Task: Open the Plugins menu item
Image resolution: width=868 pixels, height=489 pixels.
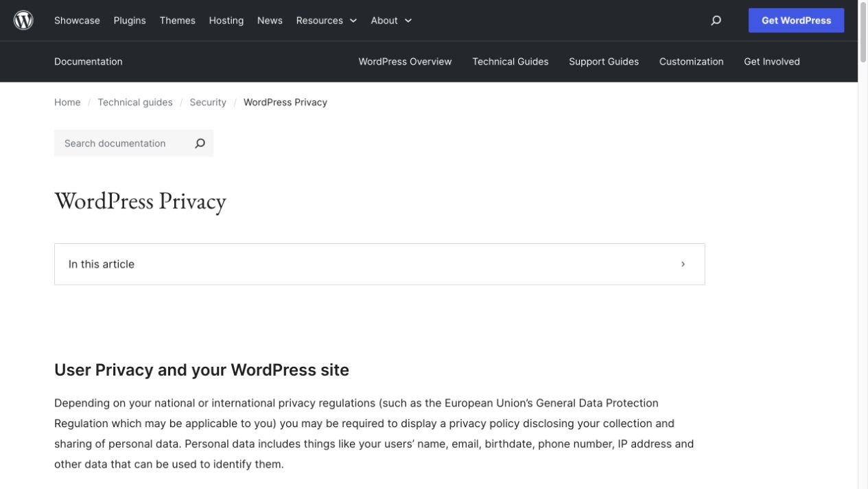Action: pyautogui.click(x=130, y=21)
